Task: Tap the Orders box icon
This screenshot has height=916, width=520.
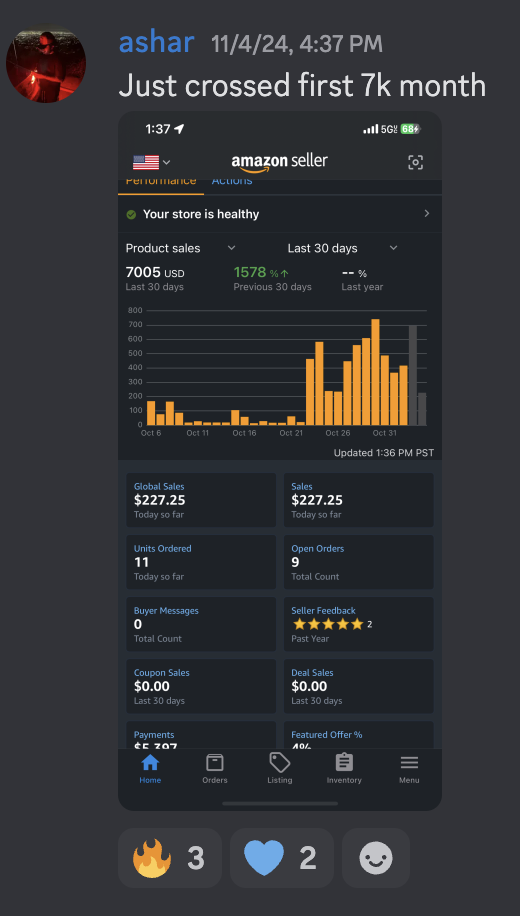Action: pyautogui.click(x=215, y=762)
